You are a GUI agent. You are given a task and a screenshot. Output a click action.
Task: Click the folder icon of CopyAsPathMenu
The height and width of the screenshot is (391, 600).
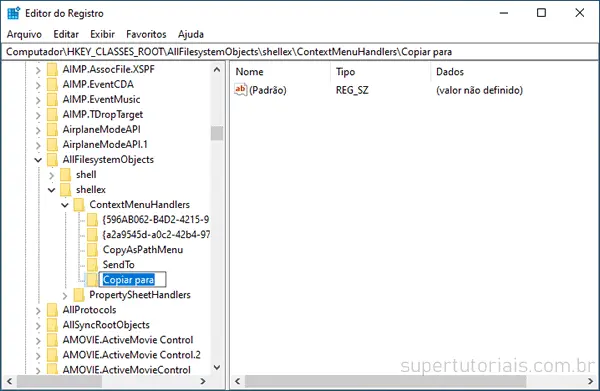point(92,250)
